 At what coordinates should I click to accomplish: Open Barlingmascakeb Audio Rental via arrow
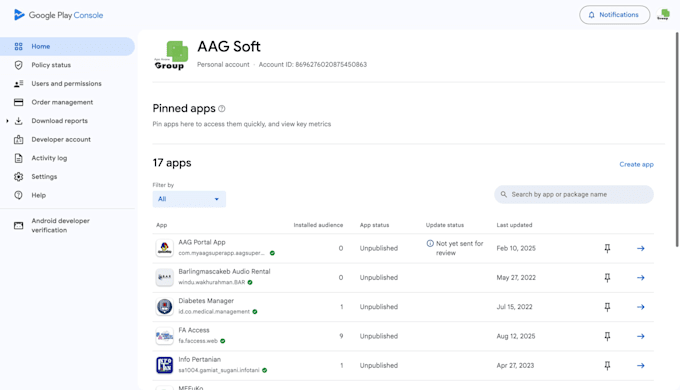tap(641, 278)
